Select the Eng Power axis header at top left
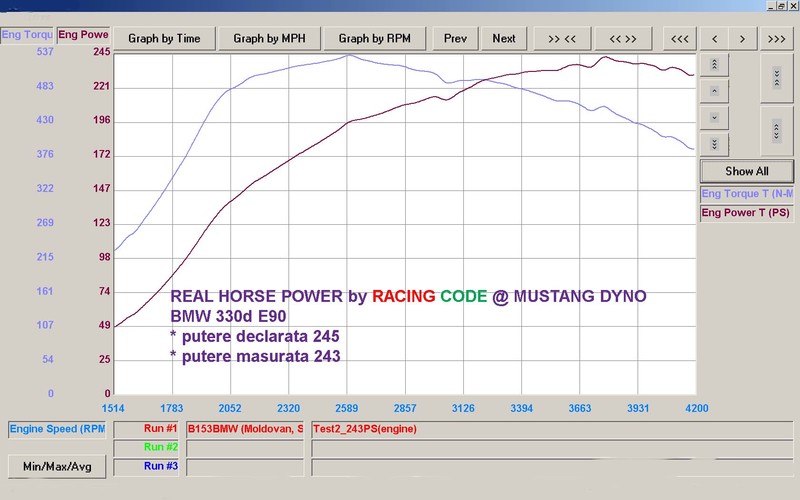The width and height of the screenshot is (800, 500). point(83,35)
